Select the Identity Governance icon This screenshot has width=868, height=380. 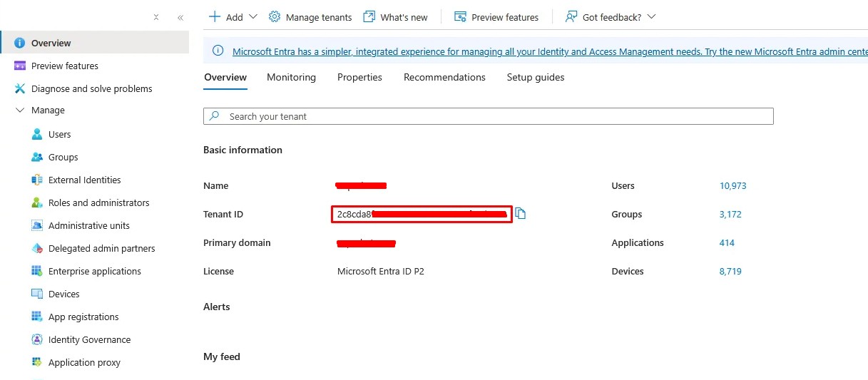point(37,340)
